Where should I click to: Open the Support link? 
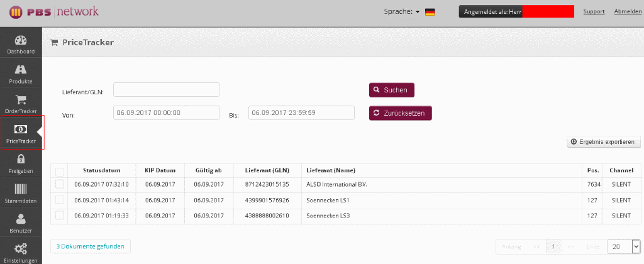594,11
